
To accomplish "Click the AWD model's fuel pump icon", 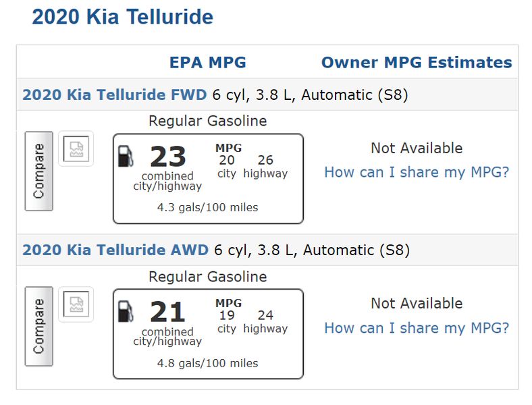I will 125,311.
